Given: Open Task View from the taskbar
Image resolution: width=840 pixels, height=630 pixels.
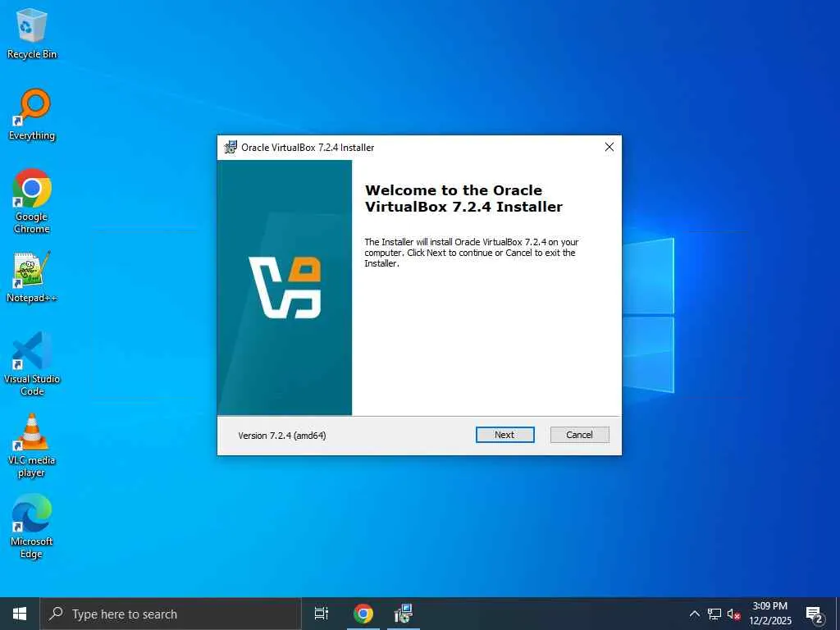Looking at the screenshot, I should click(x=322, y=614).
